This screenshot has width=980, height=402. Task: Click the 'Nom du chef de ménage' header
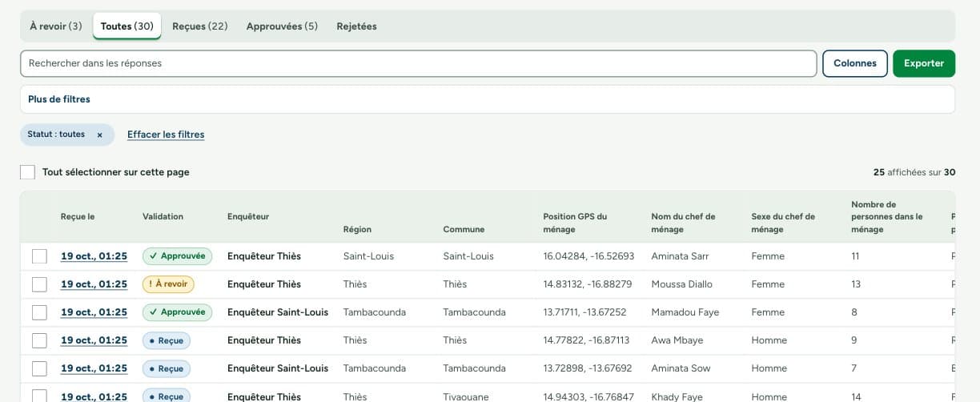684,223
